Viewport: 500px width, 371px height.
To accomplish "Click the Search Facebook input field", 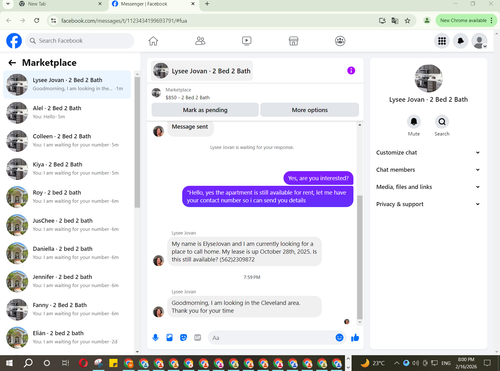I will click(80, 41).
